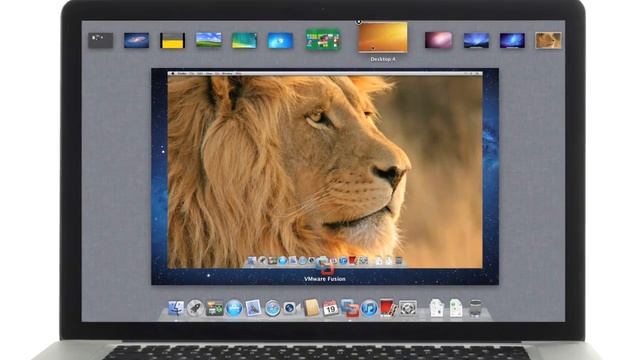Open Mail stamp icon in Dock
The image size is (640, 360).
pos(253,308)
